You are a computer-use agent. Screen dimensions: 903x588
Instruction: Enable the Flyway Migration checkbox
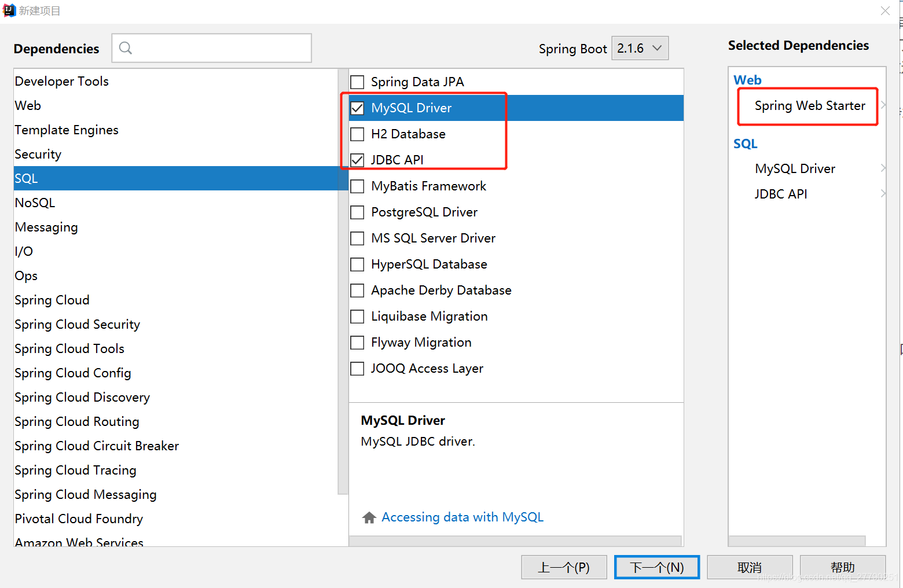pos(358,343)
